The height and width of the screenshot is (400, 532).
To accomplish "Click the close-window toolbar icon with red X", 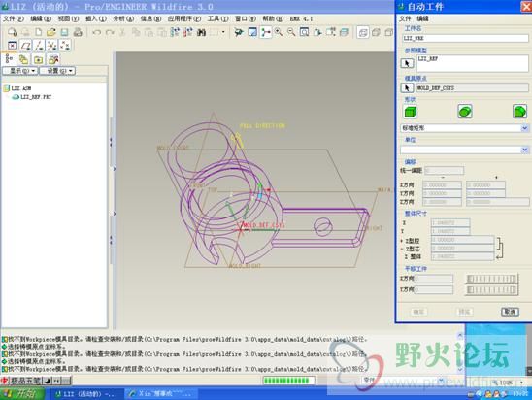I will (x=12, y=45).
